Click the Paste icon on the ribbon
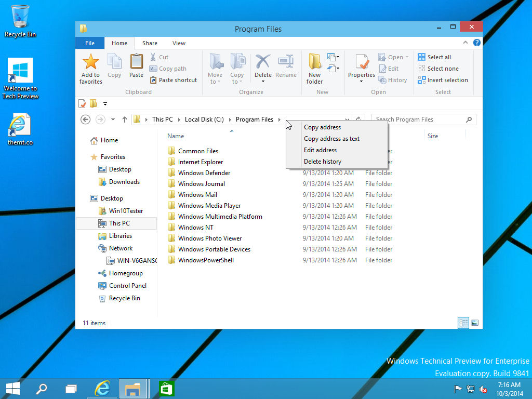 pyautogui.click(x=136, y=65)
